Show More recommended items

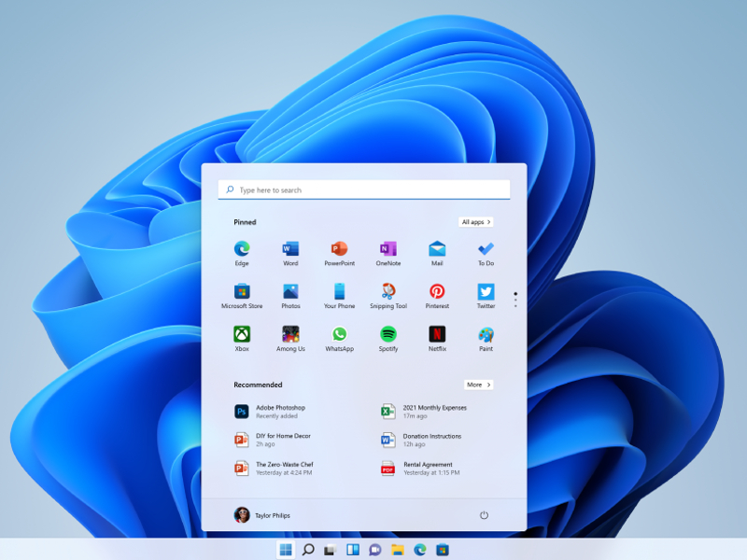[478, 385]
